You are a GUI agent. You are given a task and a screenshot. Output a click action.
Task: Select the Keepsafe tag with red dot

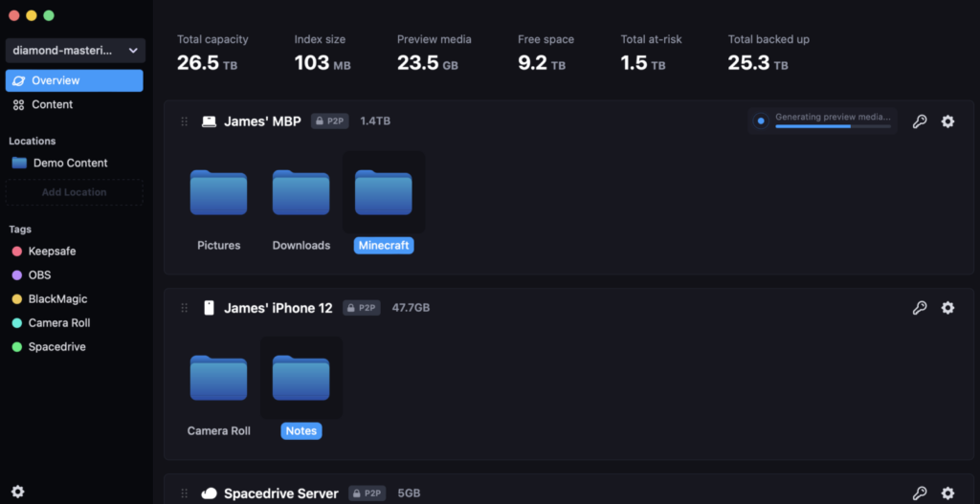(52, 251)
